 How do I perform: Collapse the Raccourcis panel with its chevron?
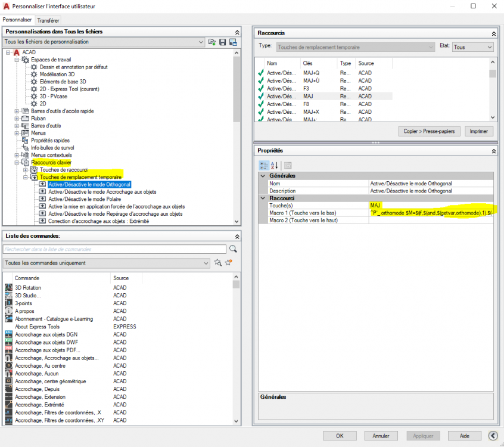tap(493, 33)
